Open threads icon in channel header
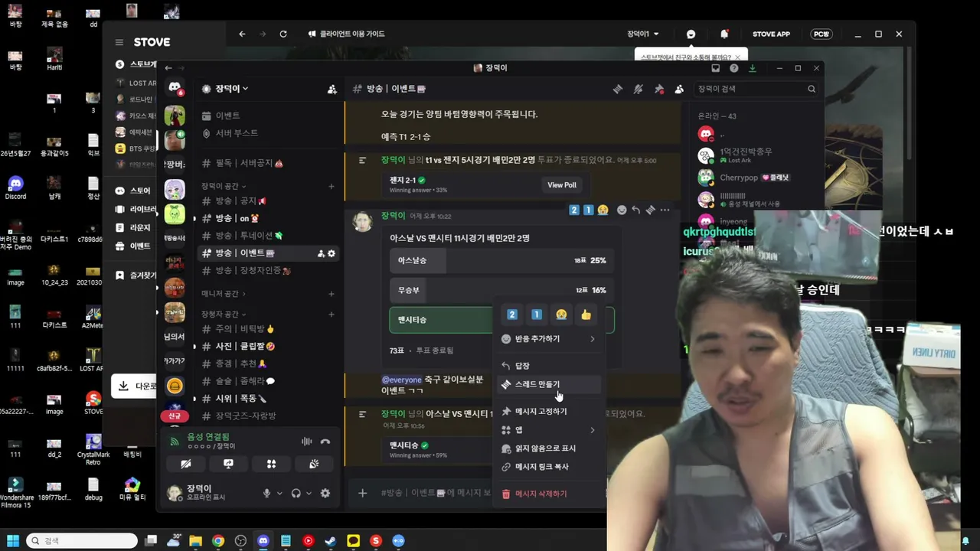The width and height of the screenshot is (980, 551). 618,89
